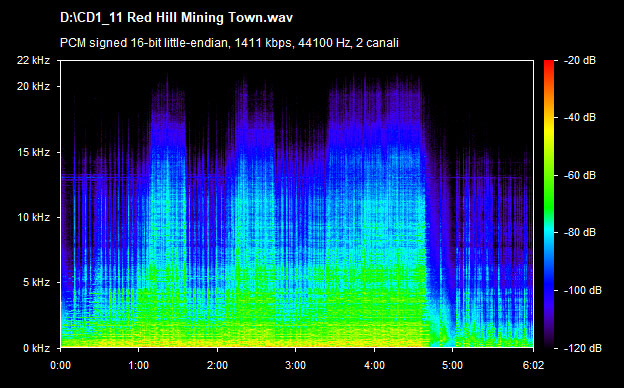This screenshot has width=624, height=388.
Task: Click the -120 dB label at scale bottom
Action: tap(583, 348)
